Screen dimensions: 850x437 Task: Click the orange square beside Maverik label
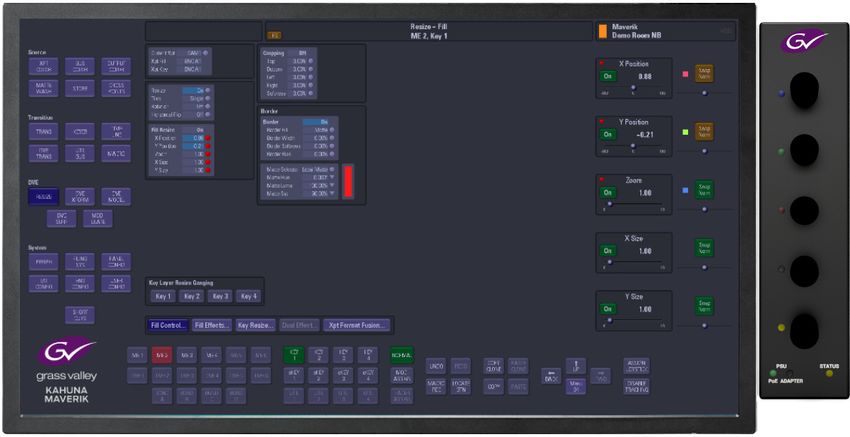pos(602,31)
